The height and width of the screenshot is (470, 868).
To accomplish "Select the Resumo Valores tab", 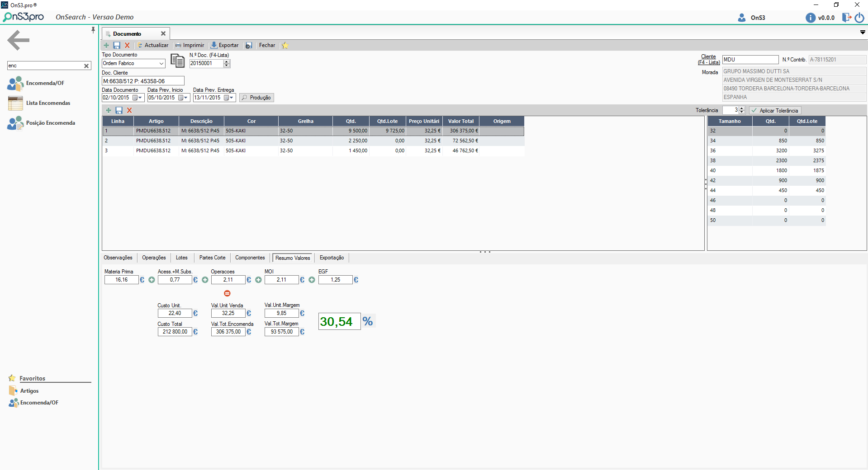I will (x=293, y=258).
